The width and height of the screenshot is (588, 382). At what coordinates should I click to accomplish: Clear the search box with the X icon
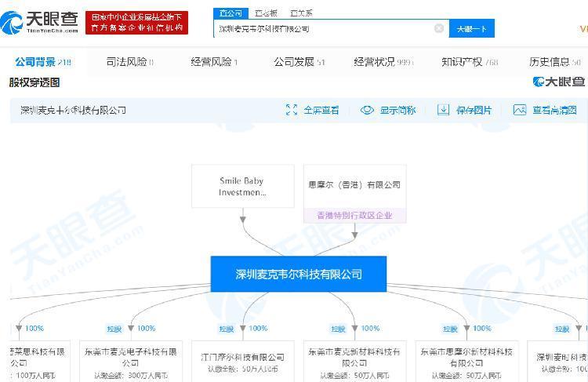pyautogui.click(x=439, y=28)
